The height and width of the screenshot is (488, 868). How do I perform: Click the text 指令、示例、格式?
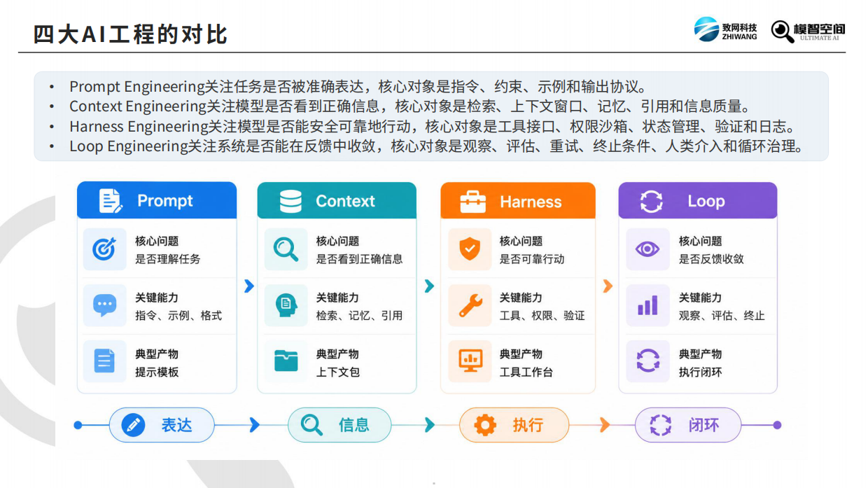pos(178,316)
